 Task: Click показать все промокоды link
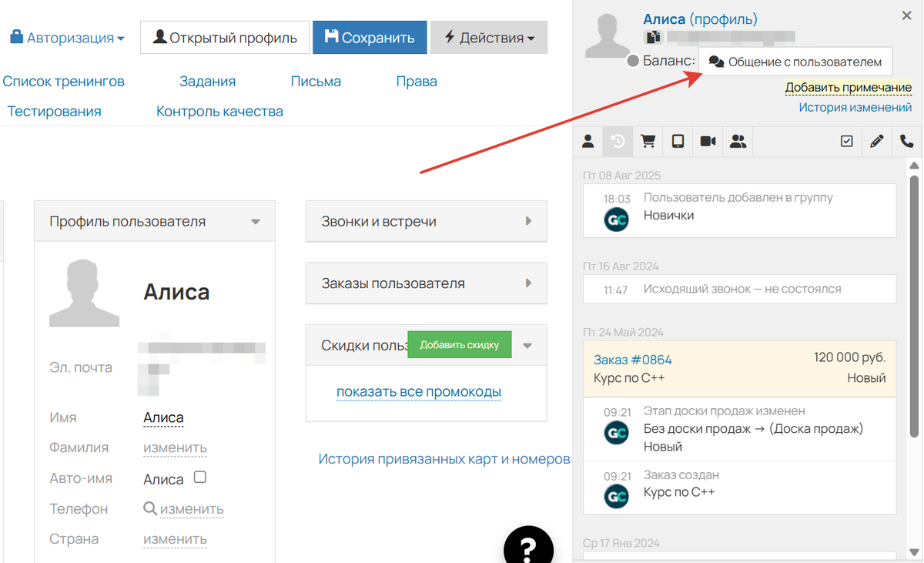tap(419, 392)
